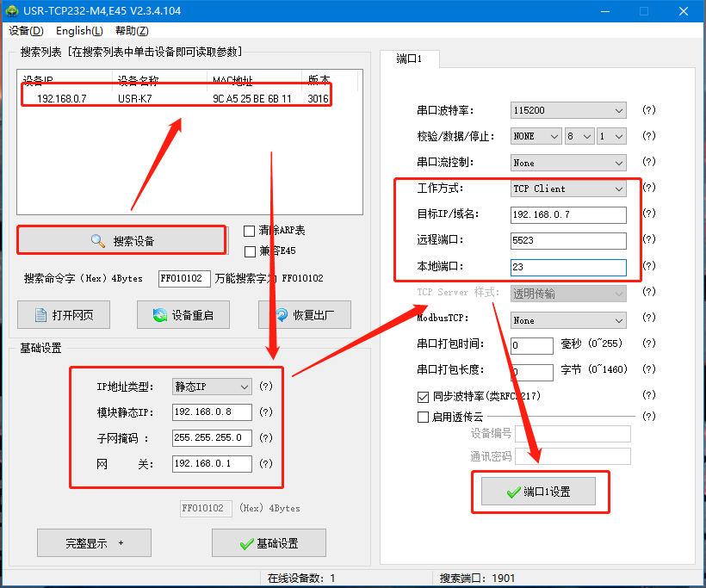Screen dimensions: 706x588
Task: Open the Device (设备) menu
Action: click(25, 31)
